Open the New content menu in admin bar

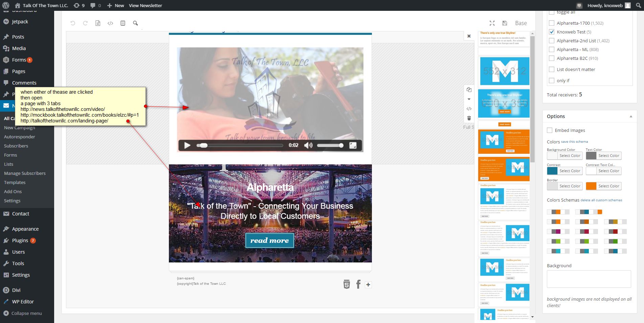coord(115,5)
